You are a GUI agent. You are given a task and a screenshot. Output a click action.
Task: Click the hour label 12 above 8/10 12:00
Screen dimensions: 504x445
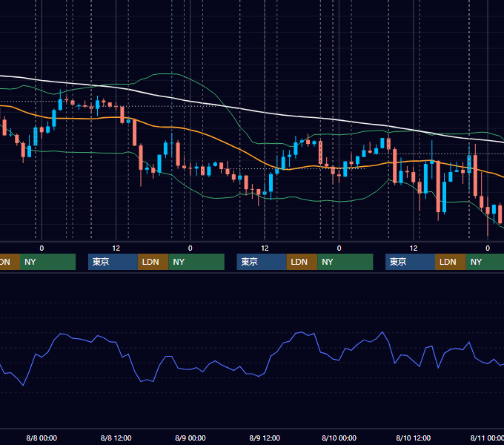coord(414,248)
